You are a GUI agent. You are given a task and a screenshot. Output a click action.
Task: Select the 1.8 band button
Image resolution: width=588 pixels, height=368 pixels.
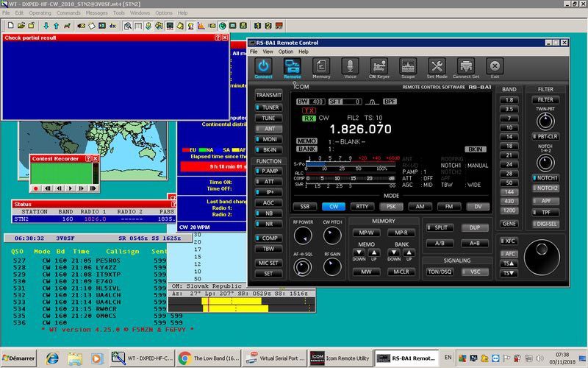[509, 100]
